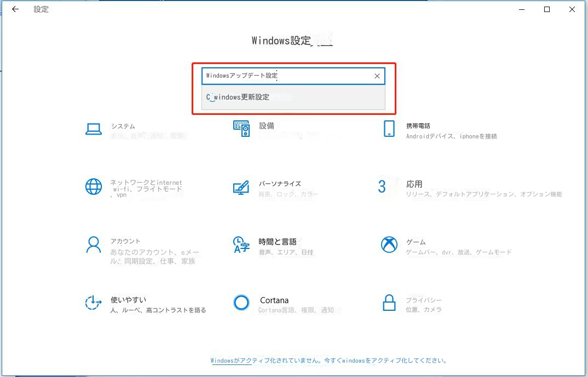Open the network globe icon
588x377 pixels.
pos(94,186)
